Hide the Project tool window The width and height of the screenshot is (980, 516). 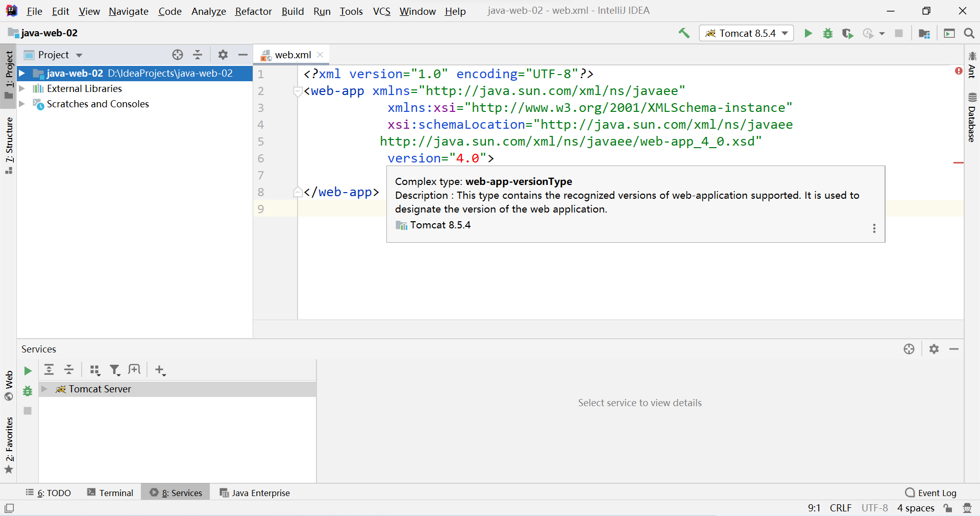pyautogui.click(x=243, y=55)
